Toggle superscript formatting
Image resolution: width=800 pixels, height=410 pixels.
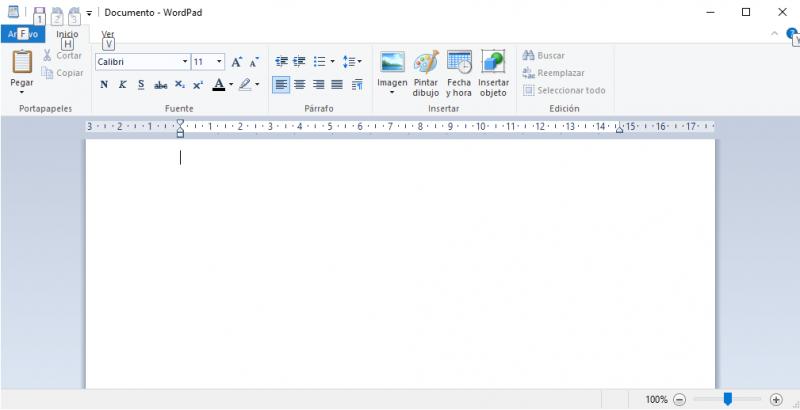point(198,85)
